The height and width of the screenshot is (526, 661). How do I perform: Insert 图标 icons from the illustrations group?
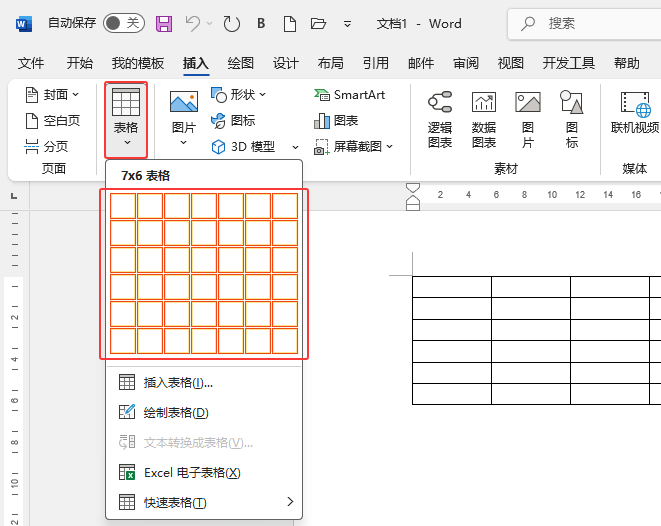coord(233,121)
